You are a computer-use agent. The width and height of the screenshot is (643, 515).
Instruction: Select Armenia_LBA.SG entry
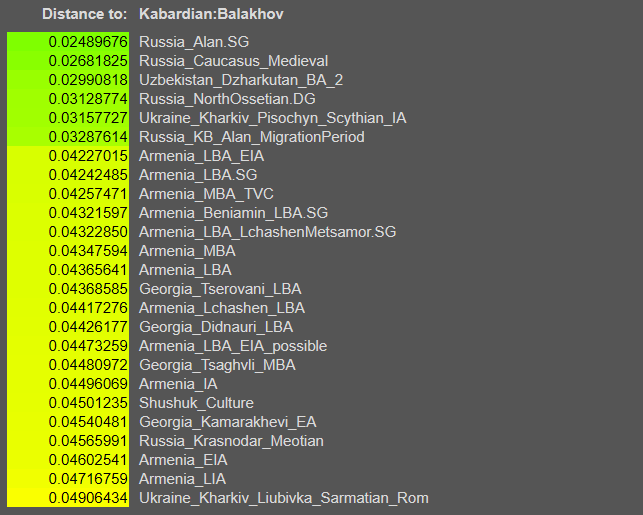pos(198,175)
